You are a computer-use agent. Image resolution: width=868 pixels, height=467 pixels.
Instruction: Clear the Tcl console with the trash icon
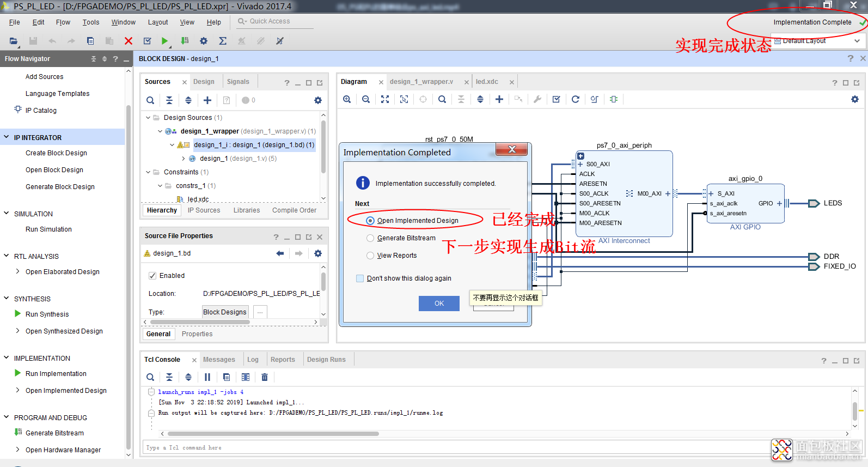tap(265, 377)
